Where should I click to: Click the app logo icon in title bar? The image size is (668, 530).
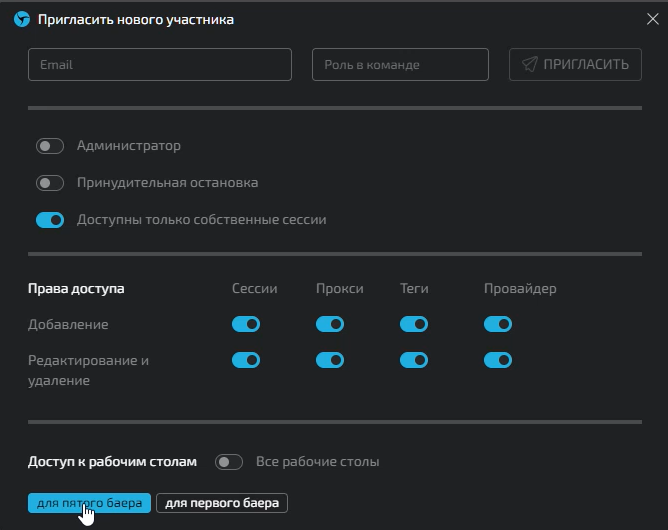click(22, 19)
